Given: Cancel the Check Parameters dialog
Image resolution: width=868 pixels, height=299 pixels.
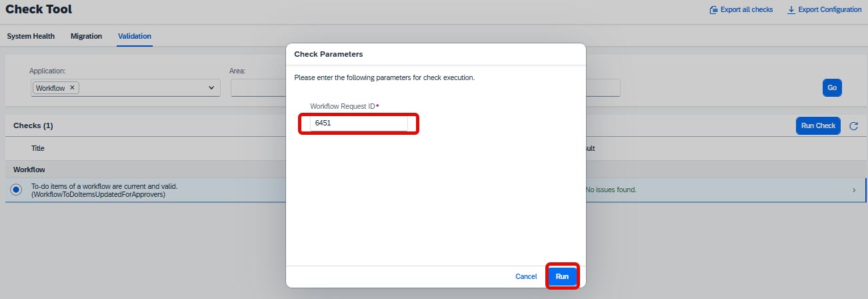Looking at the screenshot, I should [x=526, y=276].
